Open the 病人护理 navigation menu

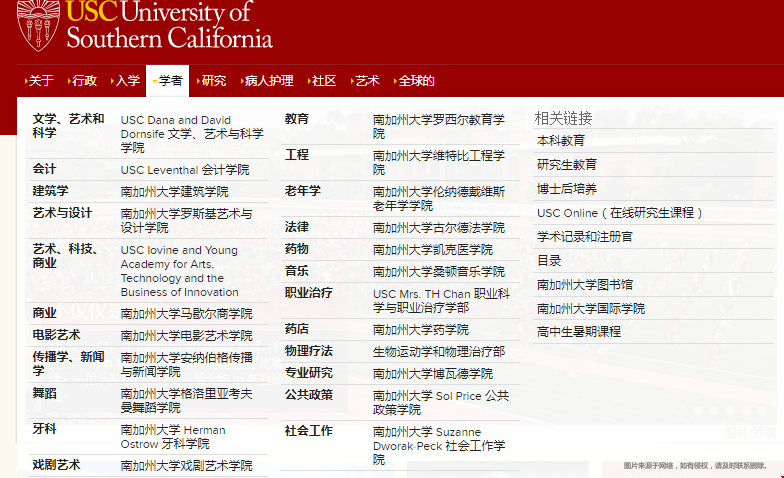pos(267,80)
